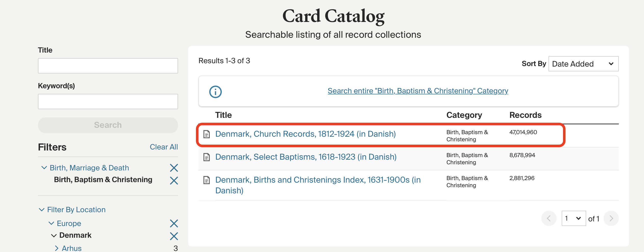Remove the Birth, Marriage & Death filter

174,168
